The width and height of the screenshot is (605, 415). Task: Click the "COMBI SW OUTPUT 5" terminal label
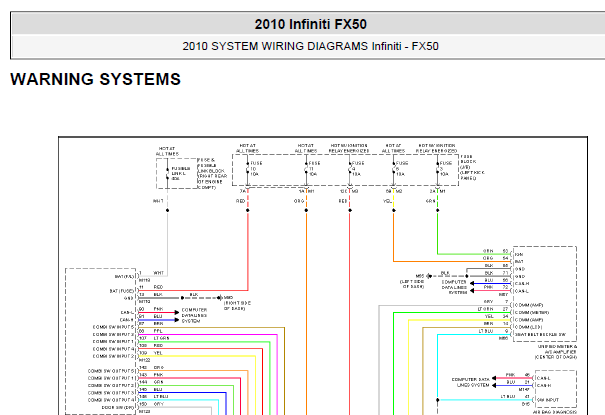pos(111,371)
